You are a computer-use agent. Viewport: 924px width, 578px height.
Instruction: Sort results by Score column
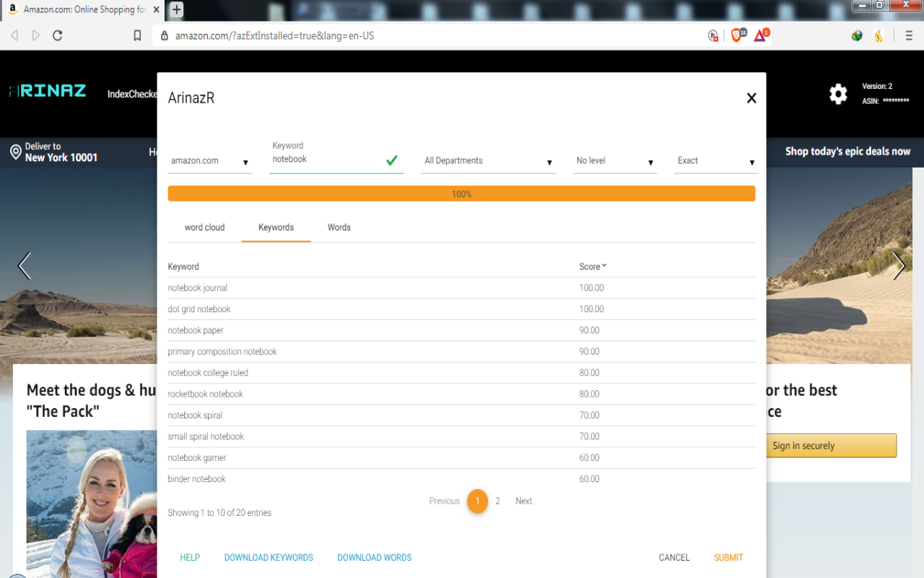593,267
